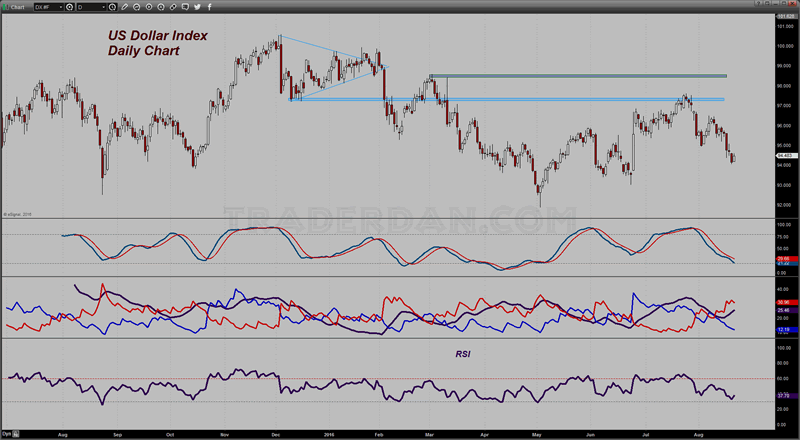Open the speech bubble comment icon
Image resolution: width=800 pixels, height=440 pixels.
point(187,6)
